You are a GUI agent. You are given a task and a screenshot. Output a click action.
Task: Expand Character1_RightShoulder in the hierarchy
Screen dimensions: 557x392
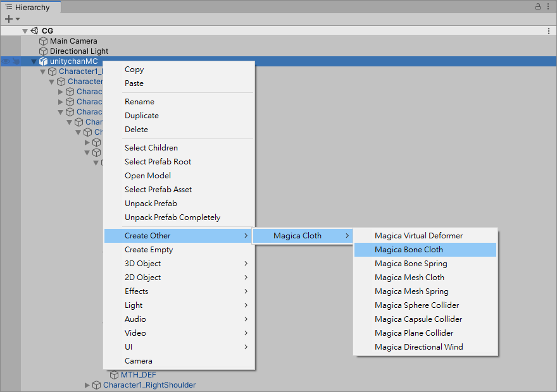pos(87,385)
